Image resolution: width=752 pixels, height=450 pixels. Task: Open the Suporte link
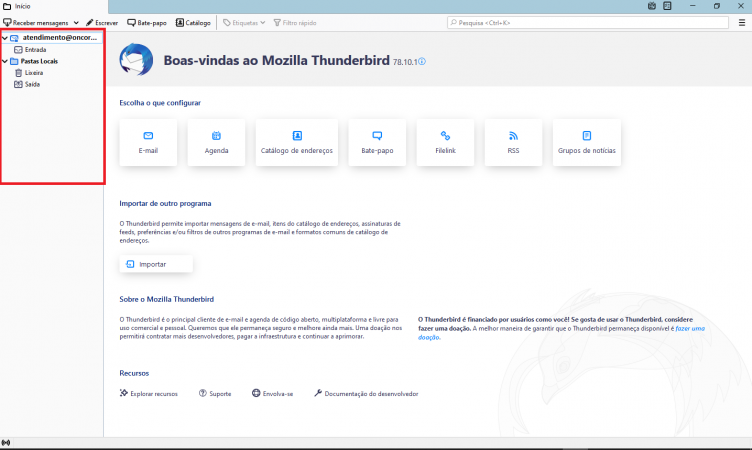pyautogui.click(x=215, y=393)
